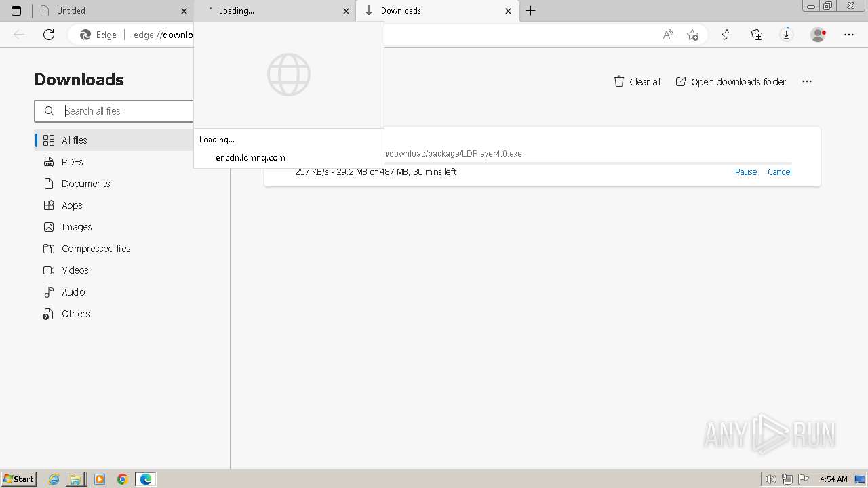This screenshot has height=488, width=868.
Task: Click the LDPlayer4.0.exe download URL
Action: tap(453, 154)
